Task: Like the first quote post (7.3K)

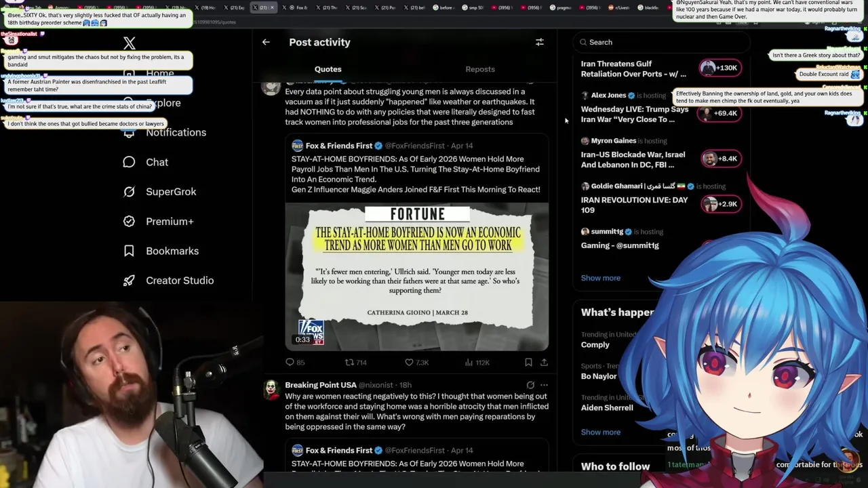Action: coord(416,363)
